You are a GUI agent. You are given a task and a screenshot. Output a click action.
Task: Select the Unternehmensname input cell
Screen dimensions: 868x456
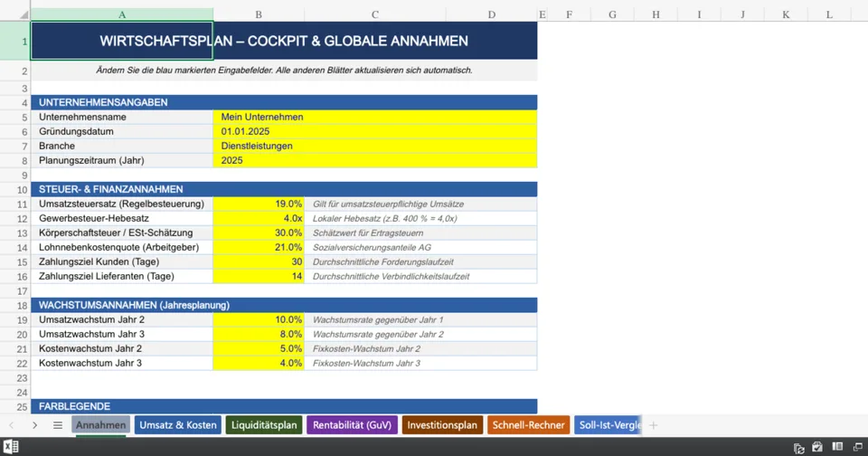click(x=374, y=117)
